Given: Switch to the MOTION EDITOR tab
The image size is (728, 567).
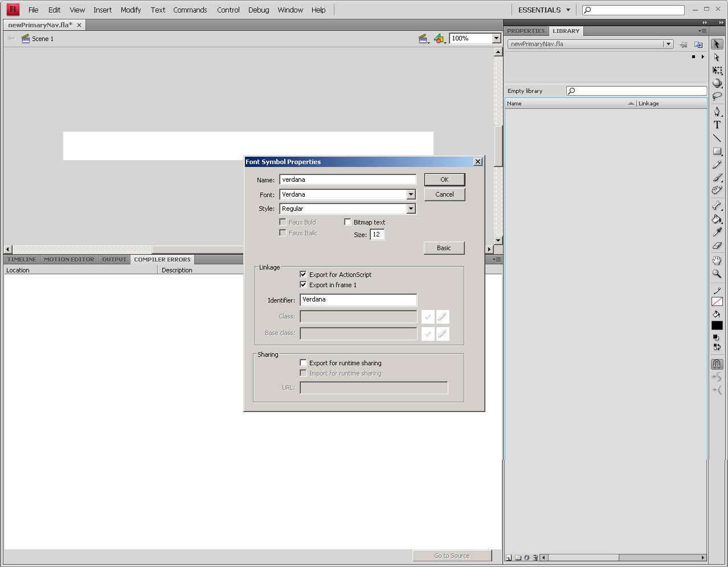Looking at the screenshot, I should [69, 259].
